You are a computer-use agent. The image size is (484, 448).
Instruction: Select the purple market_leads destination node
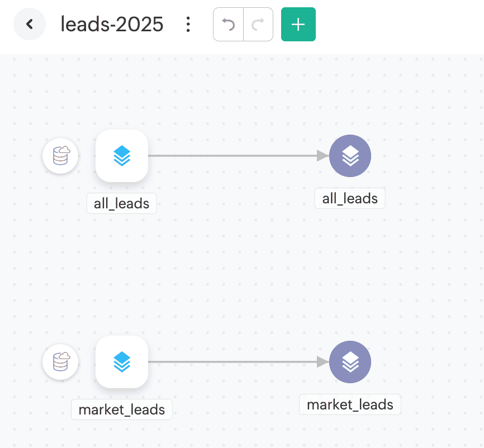click(x=350, y=362)
